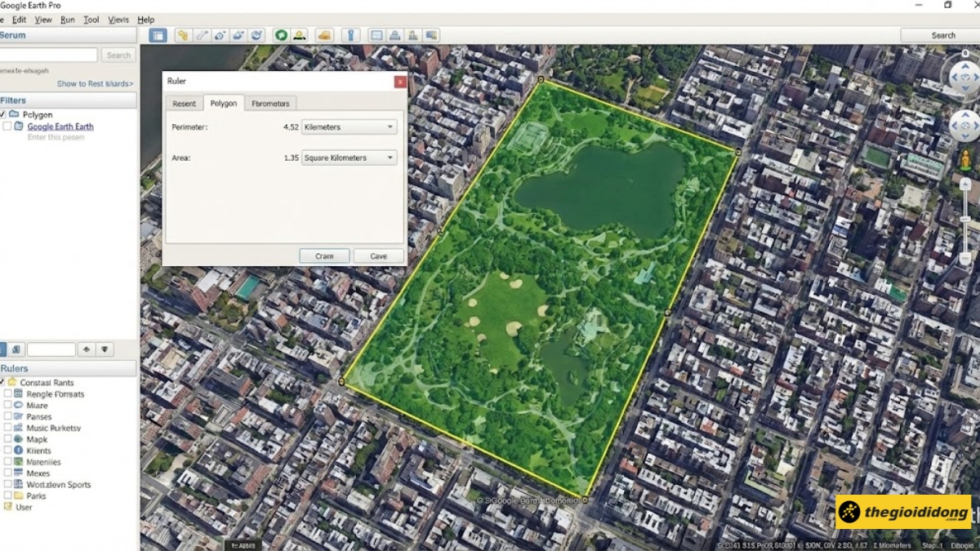The image size is (980, 551).
Task: Hide the sidebar using the toolbar icon
Action: click(x=158, y=35)
